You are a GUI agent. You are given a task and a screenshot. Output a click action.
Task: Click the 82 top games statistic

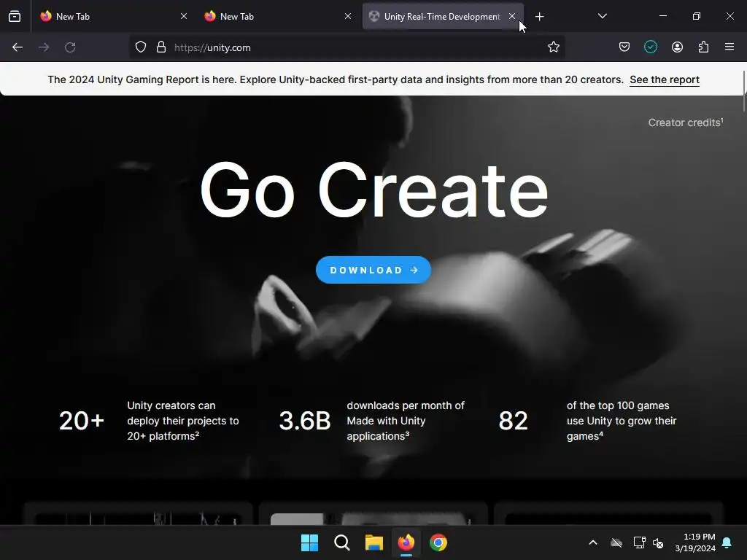pyautogui.click(x=588, y=421)
